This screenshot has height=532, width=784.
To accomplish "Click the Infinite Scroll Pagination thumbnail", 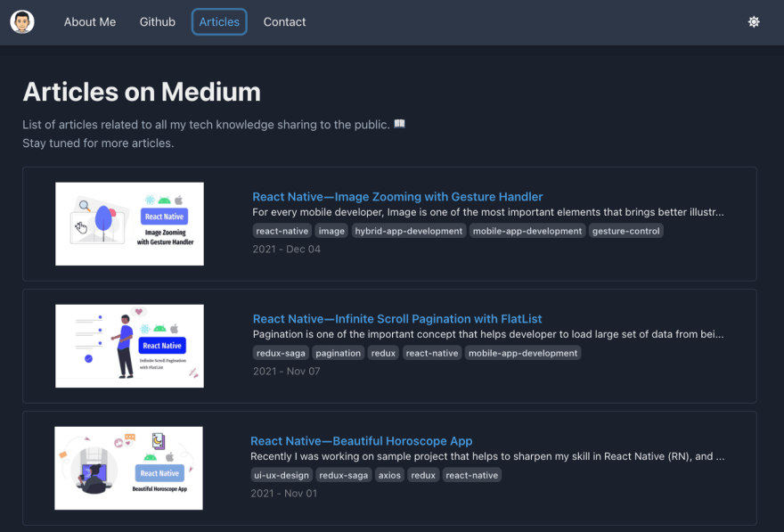I will coord(129,346).
